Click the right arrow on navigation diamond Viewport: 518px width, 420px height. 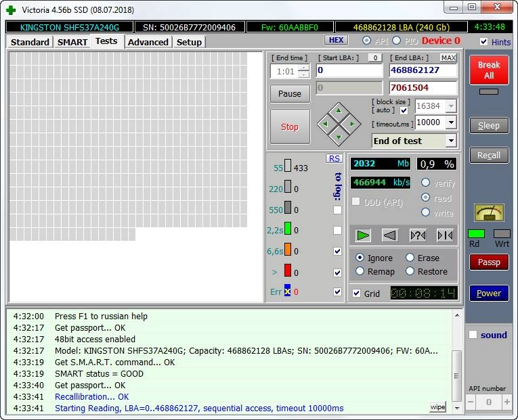point(352,124)
